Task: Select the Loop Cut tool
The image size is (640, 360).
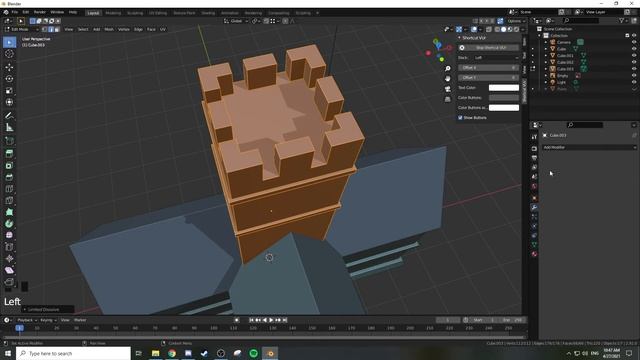Action: click(9, 189)
